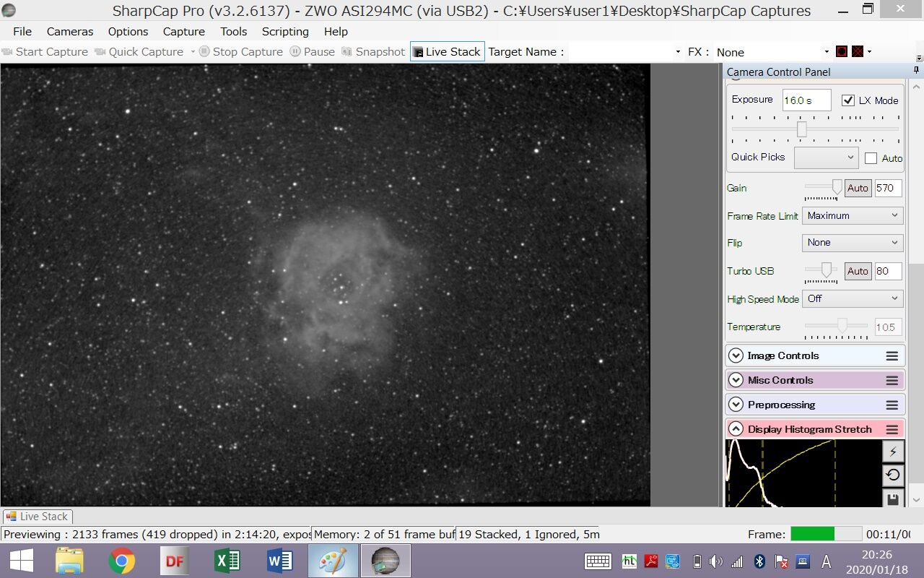The image size is (924, 578).
Task: Open the Preprocessing hamburger menu
Action: 892,405
